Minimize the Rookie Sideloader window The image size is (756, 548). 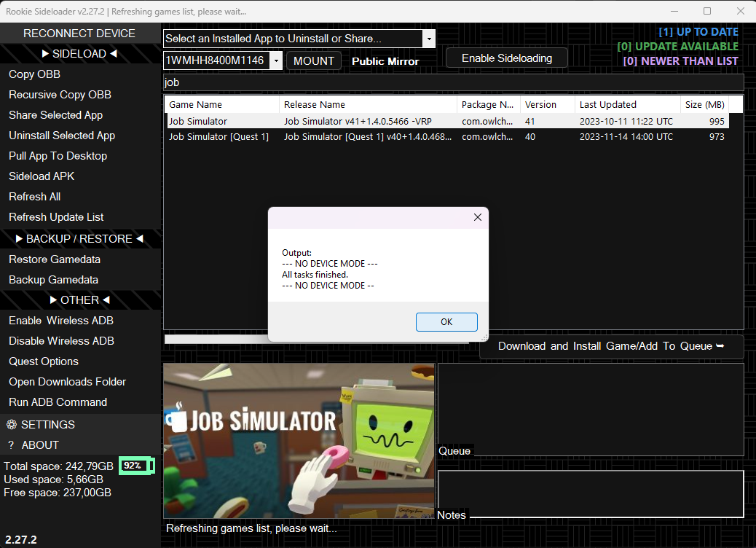pos(674,11)
